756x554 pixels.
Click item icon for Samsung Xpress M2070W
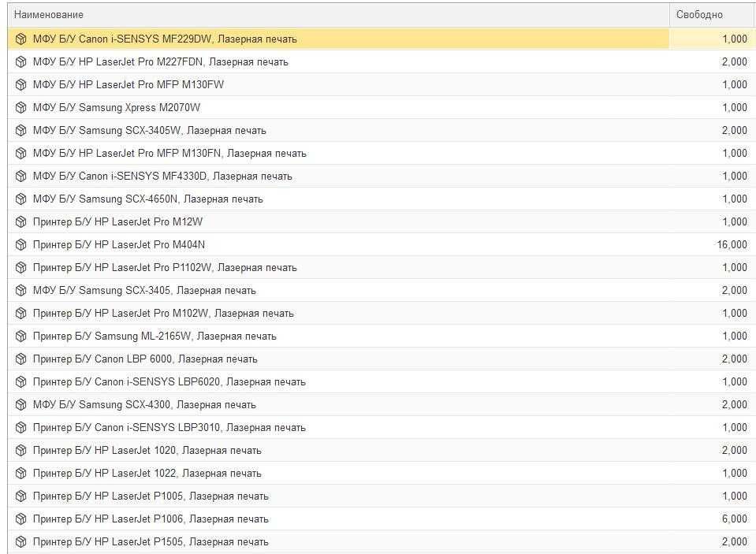[20, 107]
